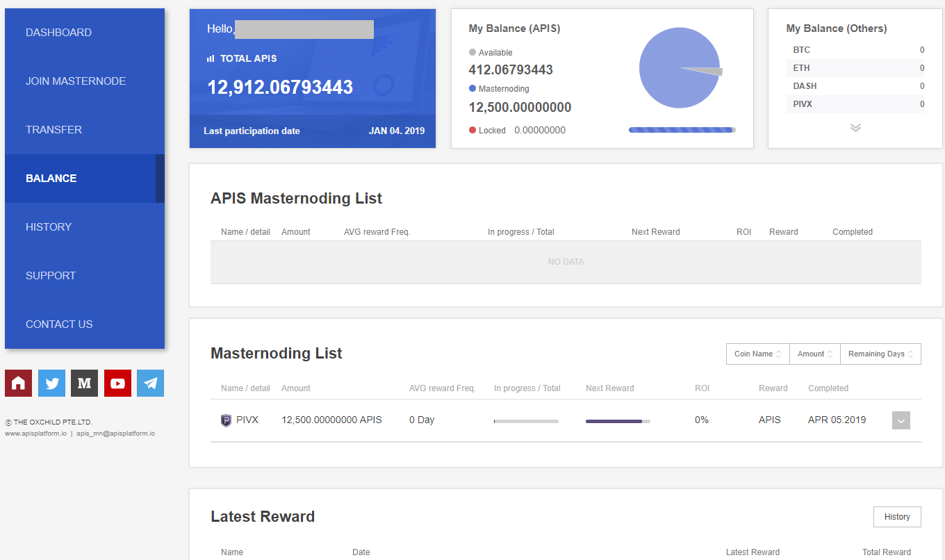Open the home page social icon
The width and height of the screenshot is (945, 560).
coord(18,383)
